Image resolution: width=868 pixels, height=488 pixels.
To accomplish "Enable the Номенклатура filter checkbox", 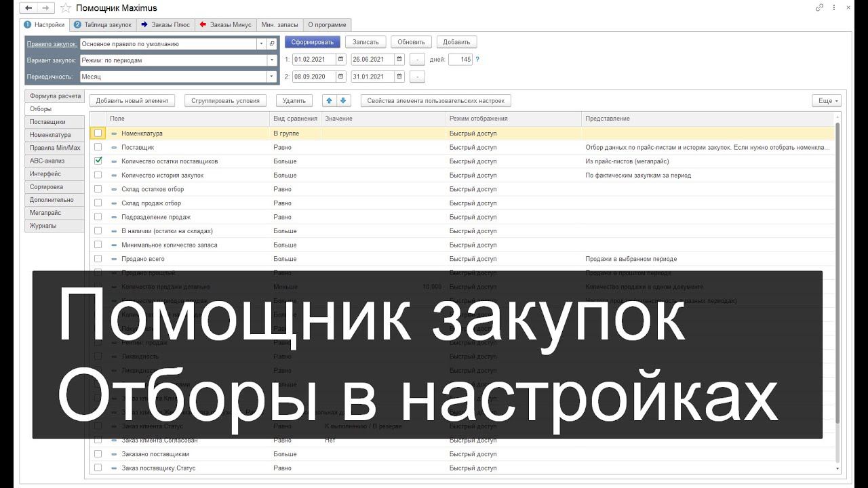I will (x=98, y=134).
